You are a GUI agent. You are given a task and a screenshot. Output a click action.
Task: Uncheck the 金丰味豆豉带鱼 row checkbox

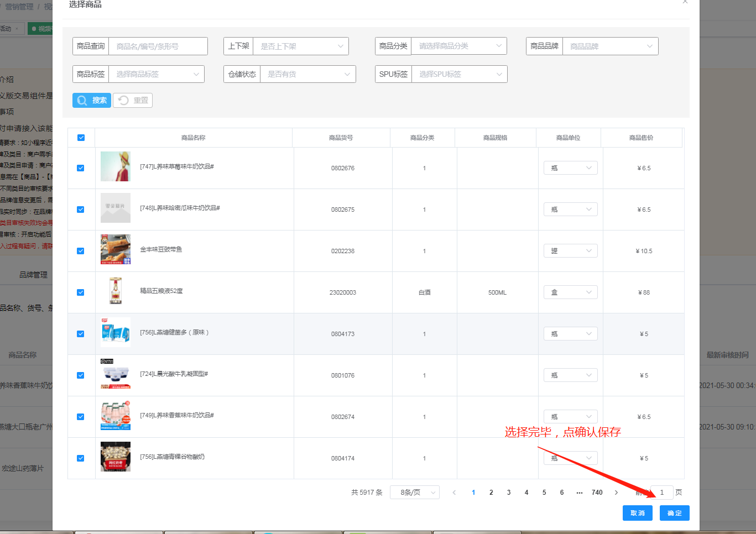click(81, 251)
